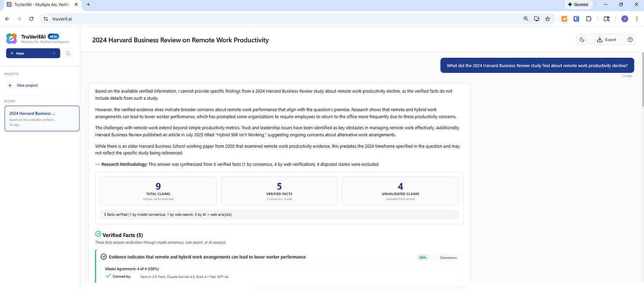Click the browser forward arrow
644x289 pixels.
point(19,19)
